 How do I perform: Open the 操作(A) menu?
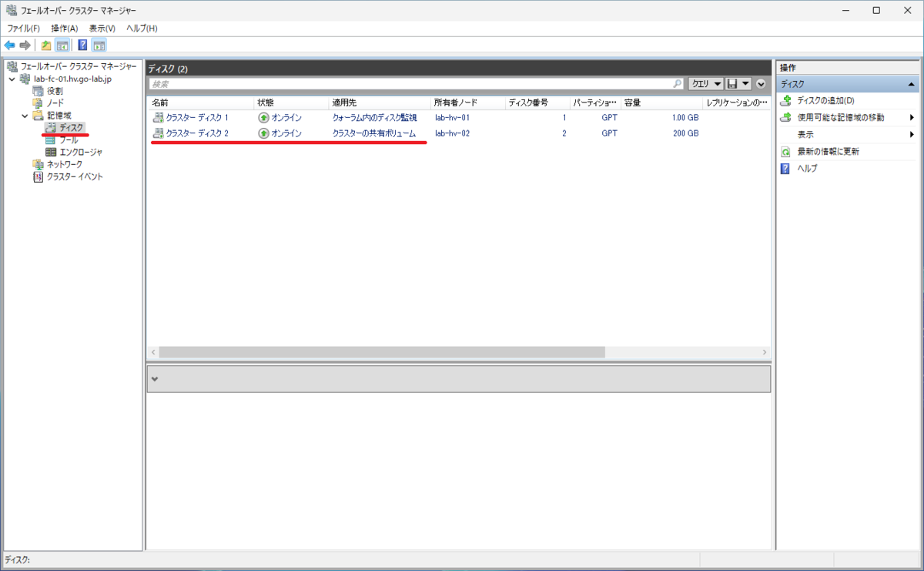click(65, 29)
